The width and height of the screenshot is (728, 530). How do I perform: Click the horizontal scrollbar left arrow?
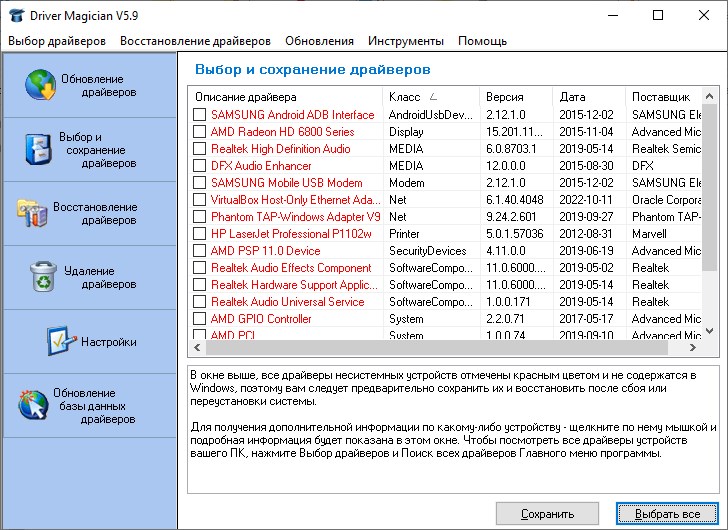[x=197, y=348]
